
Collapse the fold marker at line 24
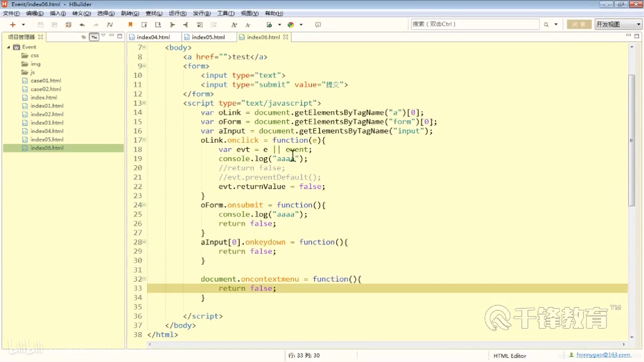145,204
